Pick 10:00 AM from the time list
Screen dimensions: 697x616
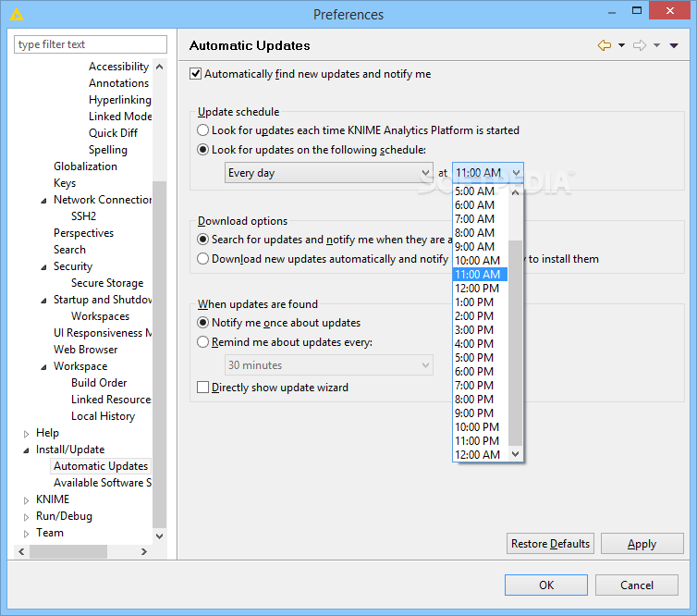point(480,260)
